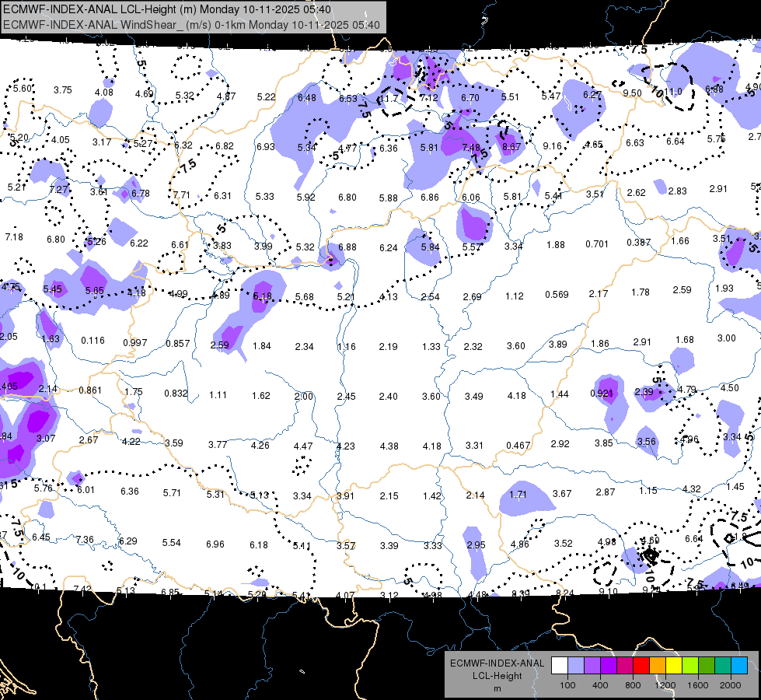Click the wind shear value 0.387

pos(638,243)
